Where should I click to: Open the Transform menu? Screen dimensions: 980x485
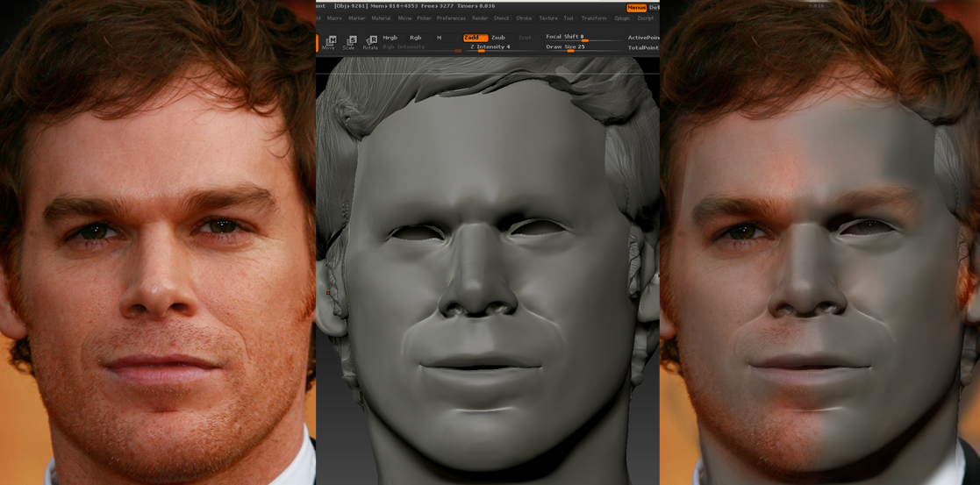tap(594, 18)
